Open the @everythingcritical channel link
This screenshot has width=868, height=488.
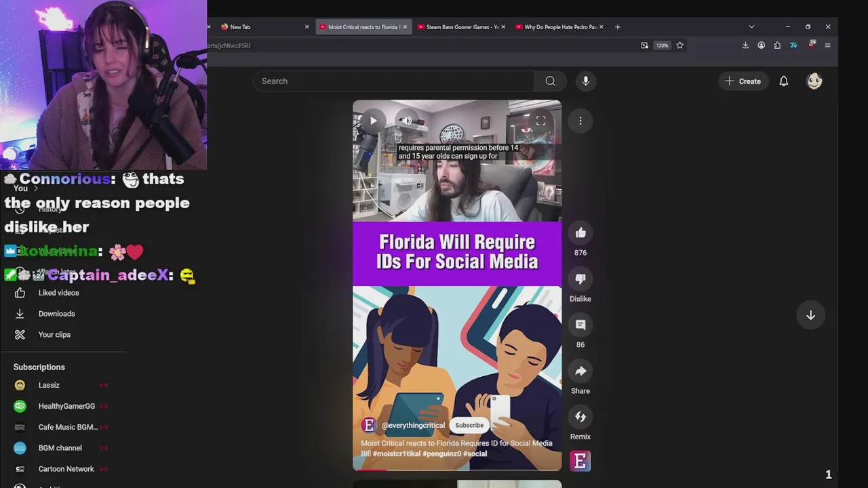pyautogui.click(x=413, y=425)
